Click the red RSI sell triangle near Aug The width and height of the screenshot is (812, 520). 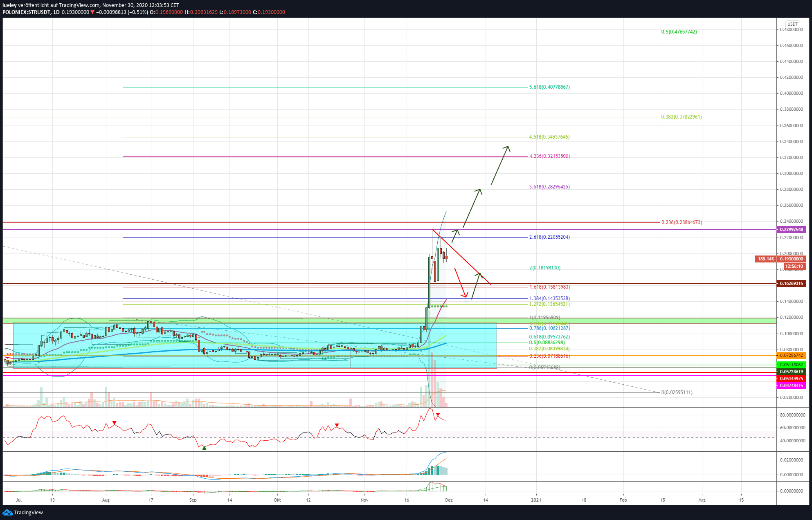coord(115,423)
